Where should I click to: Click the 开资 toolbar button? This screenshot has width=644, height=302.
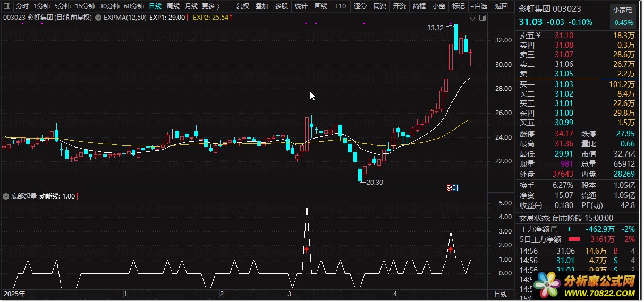(x=400, y=6)
